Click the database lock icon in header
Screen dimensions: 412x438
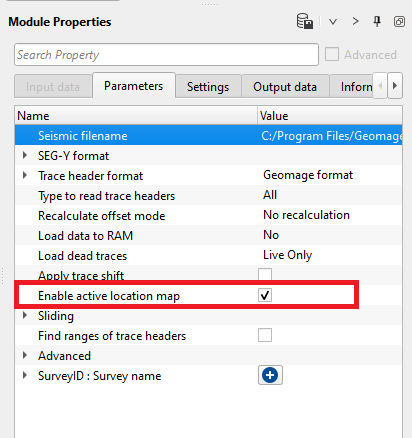click(305, 21)
